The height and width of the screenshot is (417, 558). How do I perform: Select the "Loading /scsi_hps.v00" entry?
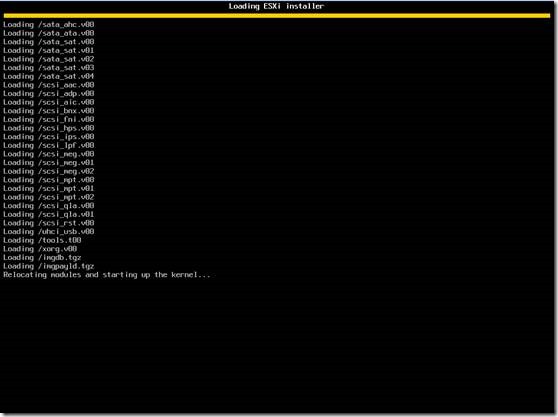click(x=49, y=128)
